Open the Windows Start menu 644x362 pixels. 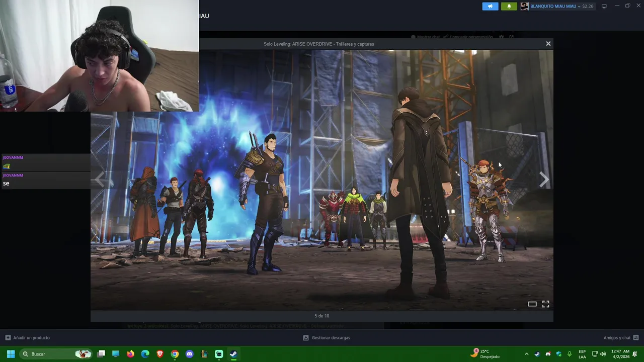(x=11, y=354)
